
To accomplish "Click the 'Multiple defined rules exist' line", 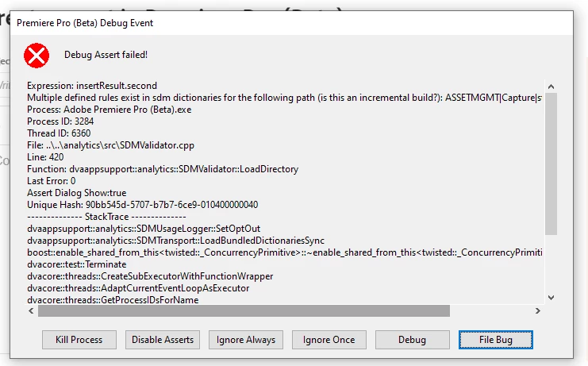I will 285,98.
